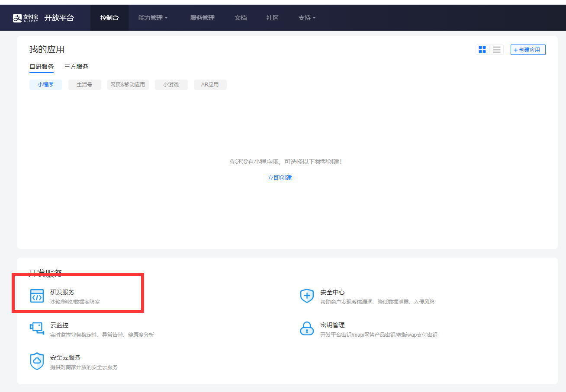Image resolution: width=566 pixels, height=392 pixels.
Task: Click the 云监控 camera icon
Action: pyautogui.click(x=37, y=328)
